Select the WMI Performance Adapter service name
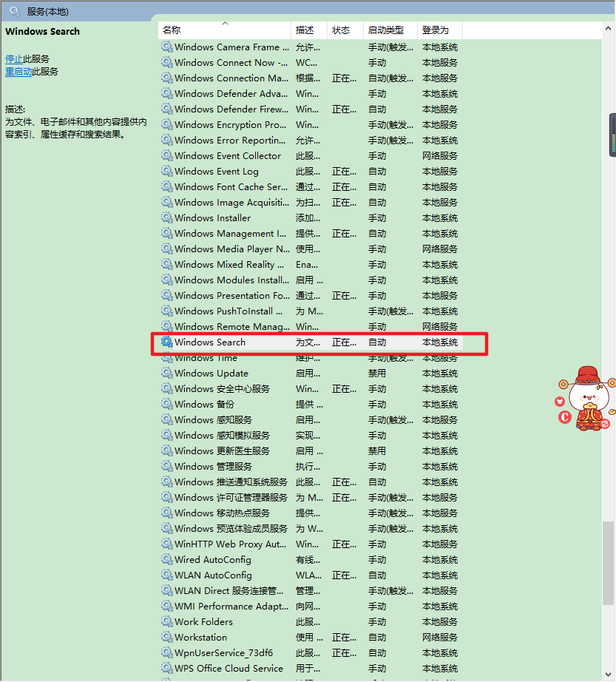This screenshot has height=682, width=616. pos(231,607)
